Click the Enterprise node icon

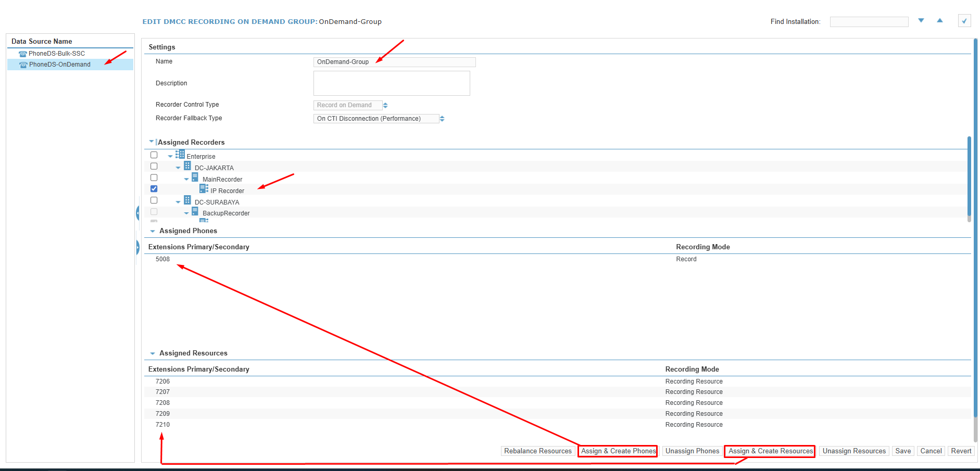180,155
